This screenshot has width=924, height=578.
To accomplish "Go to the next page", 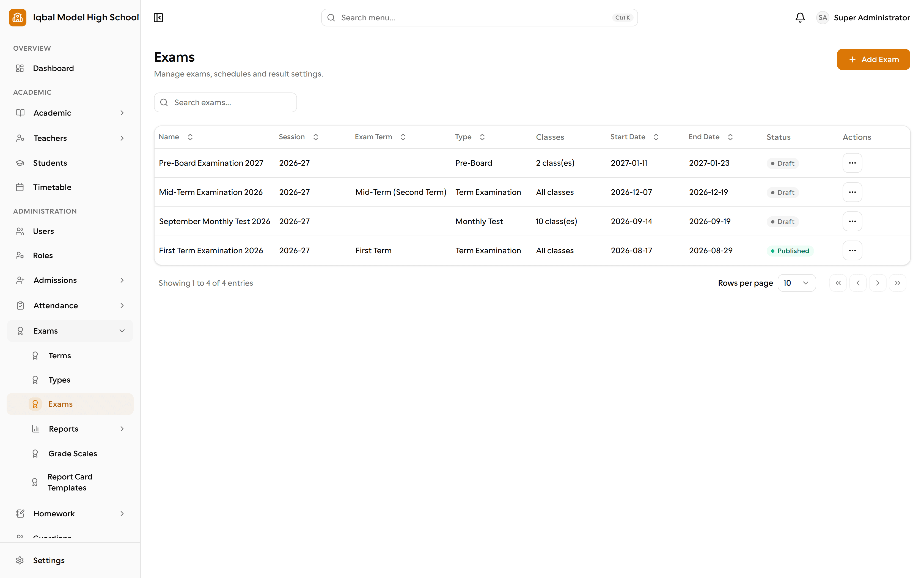I will (x=878, y=283).
